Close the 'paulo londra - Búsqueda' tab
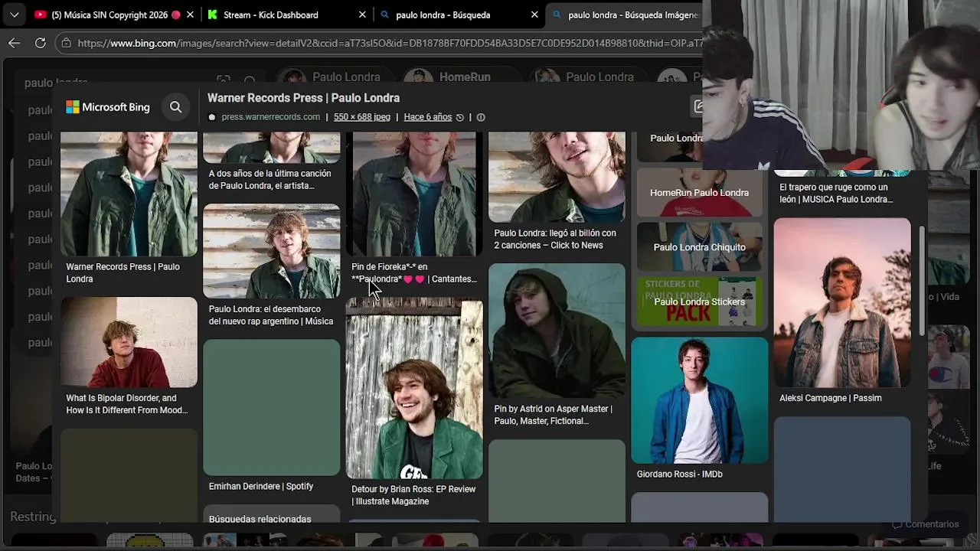980x551 pixels. tap(535, 15)
